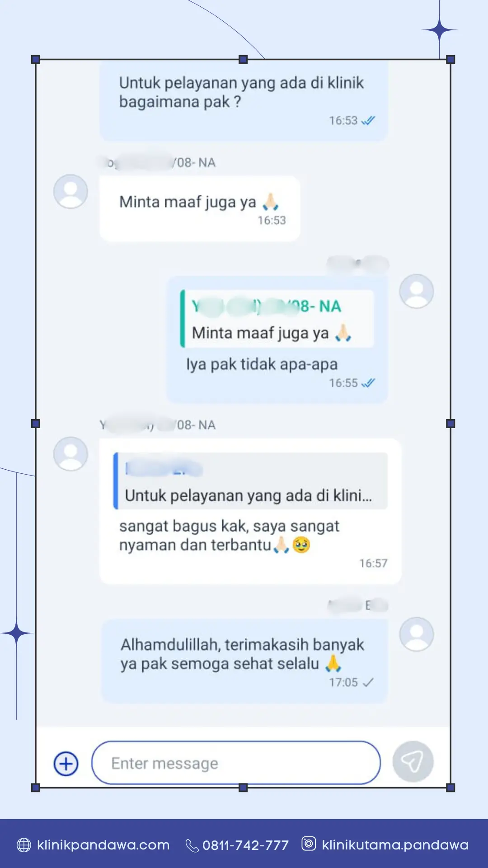The image size is (488, 868).
Task: Click the right-middle selection handle
Action: (450, 424)
